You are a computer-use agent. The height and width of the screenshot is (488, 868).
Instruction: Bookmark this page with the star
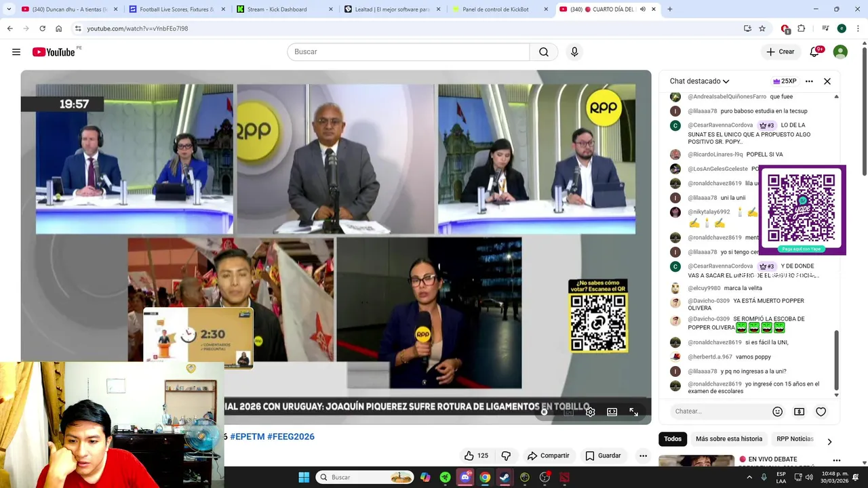pos(762,28)
